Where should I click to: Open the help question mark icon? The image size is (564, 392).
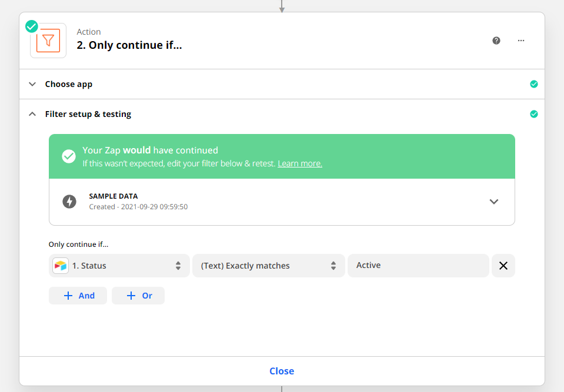(x=496, y=41)
